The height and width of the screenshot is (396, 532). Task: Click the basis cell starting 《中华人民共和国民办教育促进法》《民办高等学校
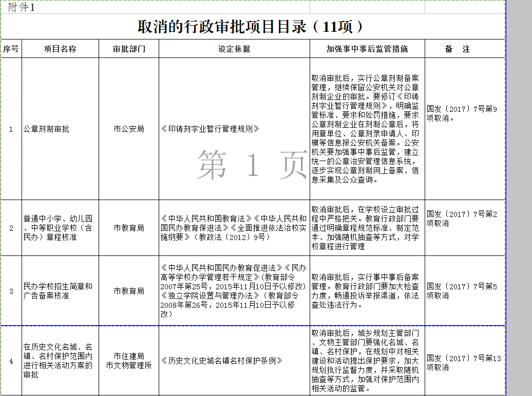pyautogui.click(x=234, y=291)
